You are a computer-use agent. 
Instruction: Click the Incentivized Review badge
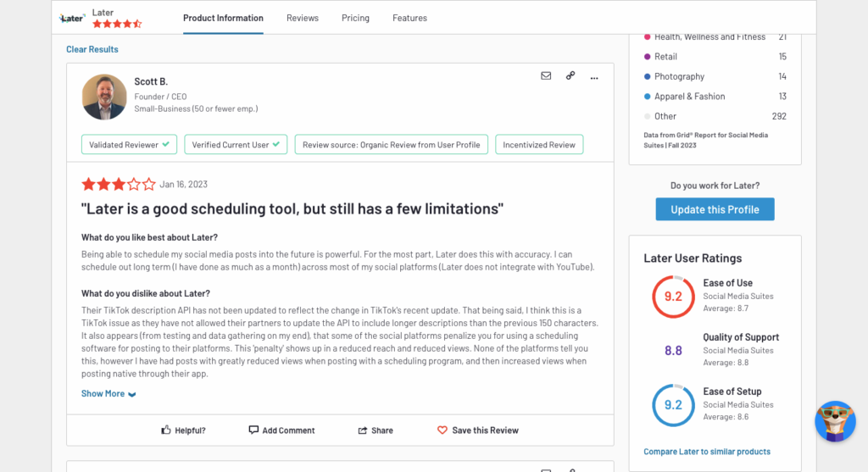tap(539, 144)
